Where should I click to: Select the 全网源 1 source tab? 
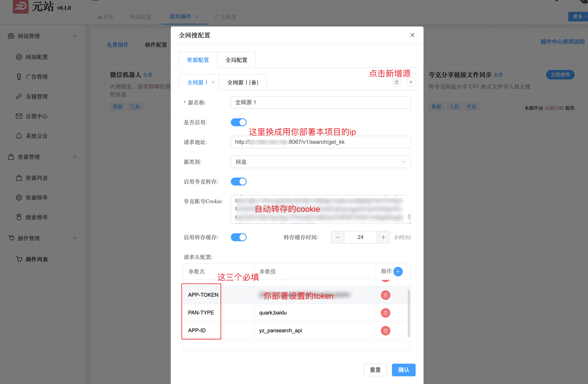[x=197, y=82]
